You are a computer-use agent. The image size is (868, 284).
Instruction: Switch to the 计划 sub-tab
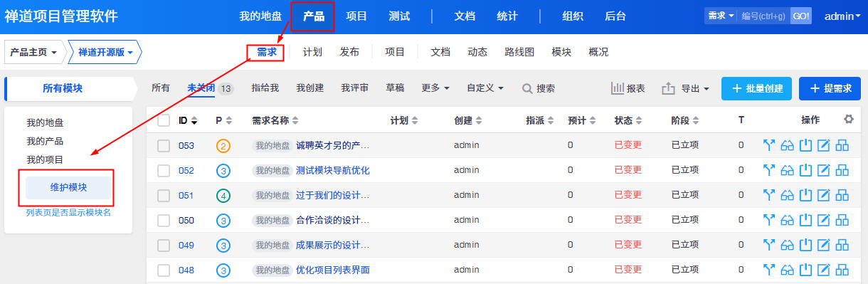[312, 52]
